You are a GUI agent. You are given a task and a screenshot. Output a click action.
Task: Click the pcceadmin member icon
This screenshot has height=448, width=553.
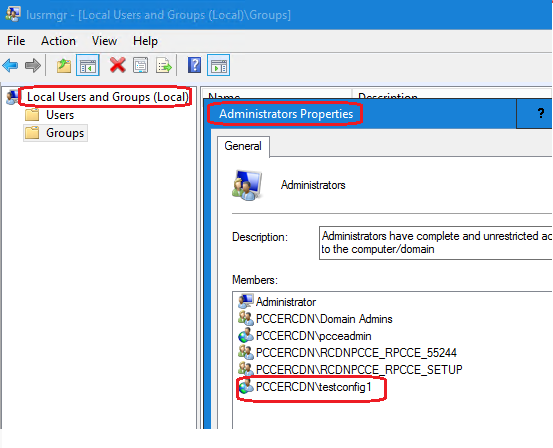coord(246,335)
